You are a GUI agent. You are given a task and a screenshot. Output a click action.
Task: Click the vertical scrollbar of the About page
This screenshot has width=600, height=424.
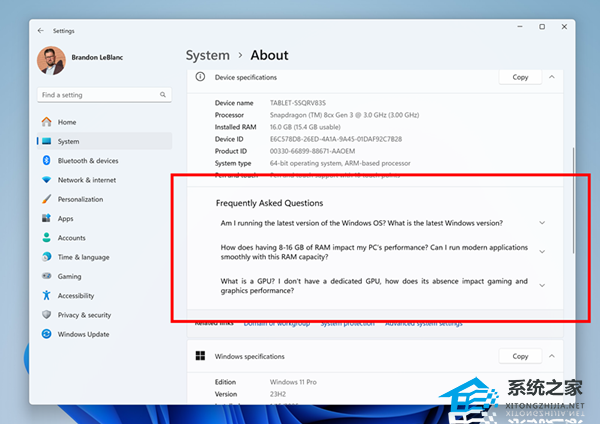[573, 201]
